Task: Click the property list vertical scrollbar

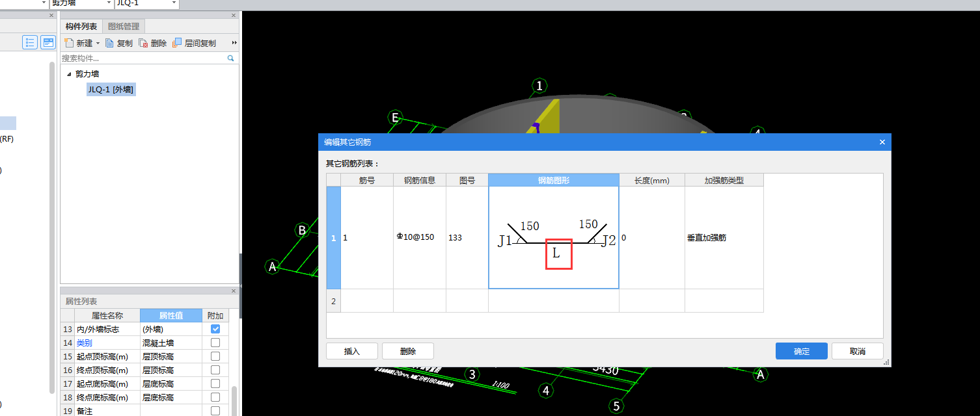Action: [x=234, y=402]
